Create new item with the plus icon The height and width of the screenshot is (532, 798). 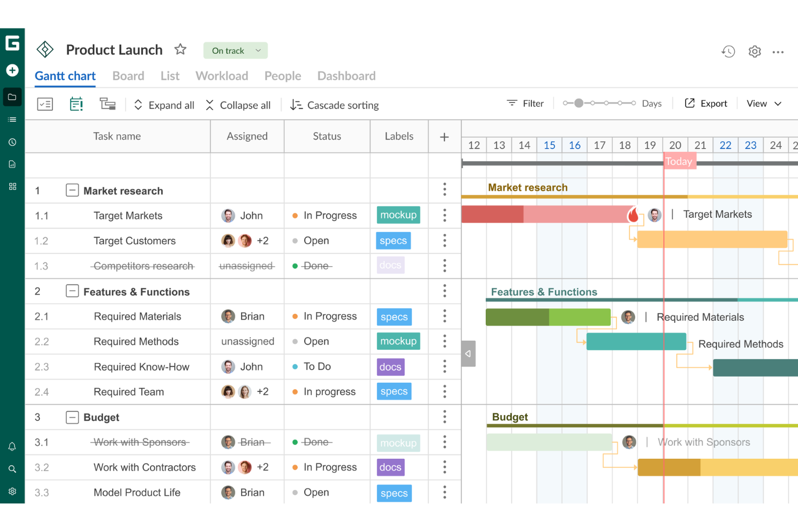point(12,70)
